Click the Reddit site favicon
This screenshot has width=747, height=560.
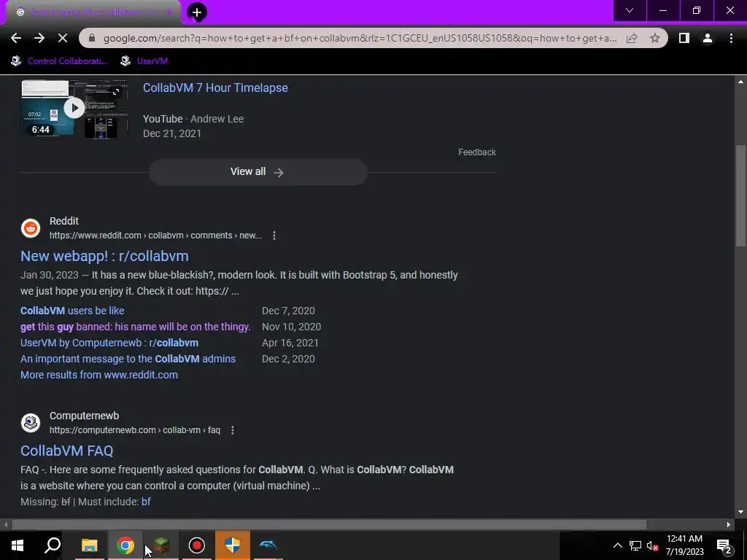click(x=31, y=228)
